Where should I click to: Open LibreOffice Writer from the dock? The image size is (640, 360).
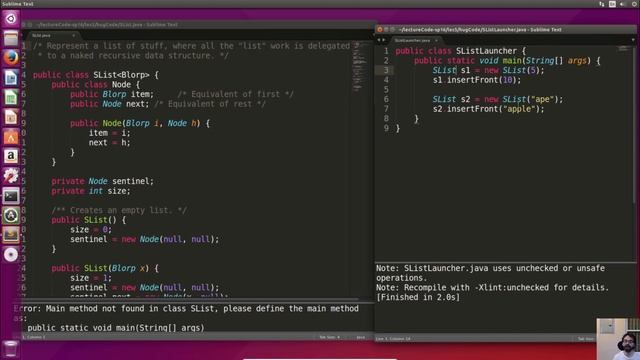tap(11, 78)
